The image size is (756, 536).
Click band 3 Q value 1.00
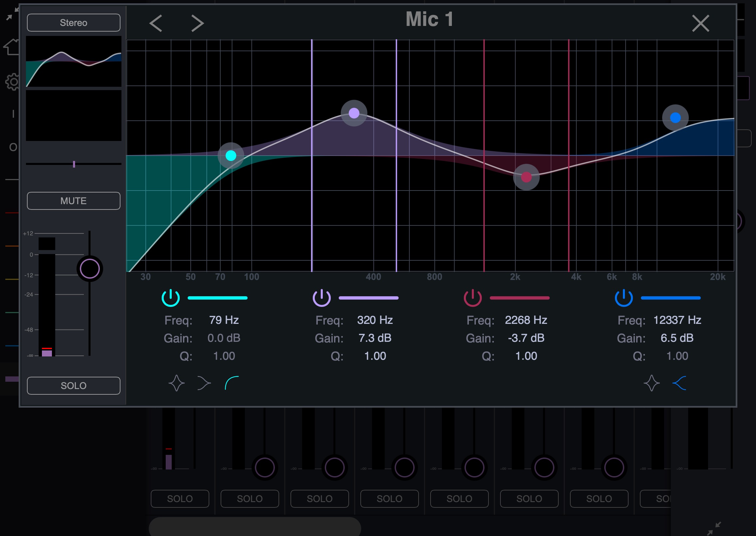point(526,356)
